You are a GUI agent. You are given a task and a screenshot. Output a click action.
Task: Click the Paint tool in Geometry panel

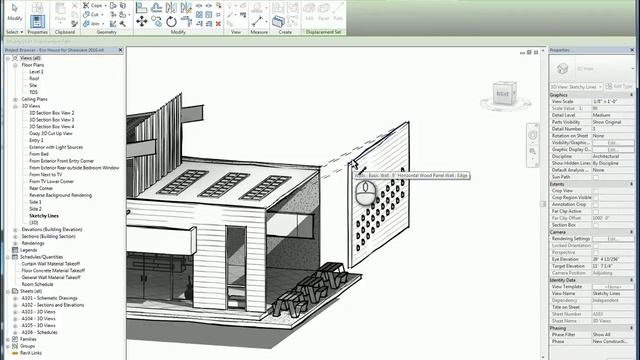[122, 15]
